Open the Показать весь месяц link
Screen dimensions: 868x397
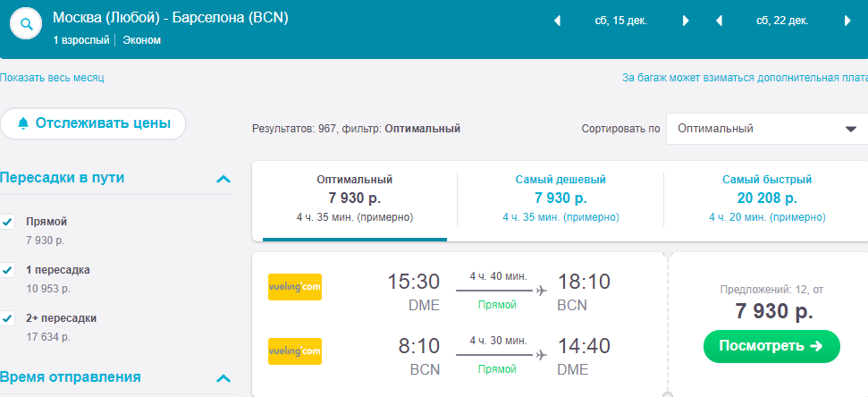tap(52, 78)
